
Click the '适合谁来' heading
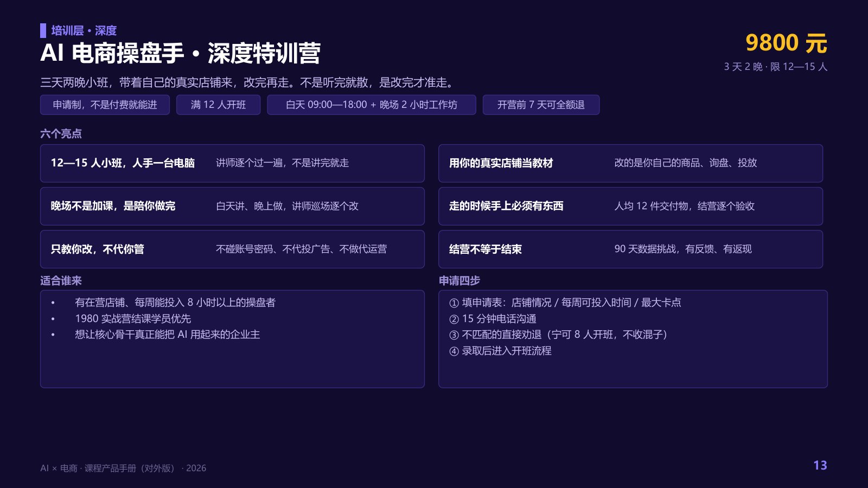click(x=61, y=280)
